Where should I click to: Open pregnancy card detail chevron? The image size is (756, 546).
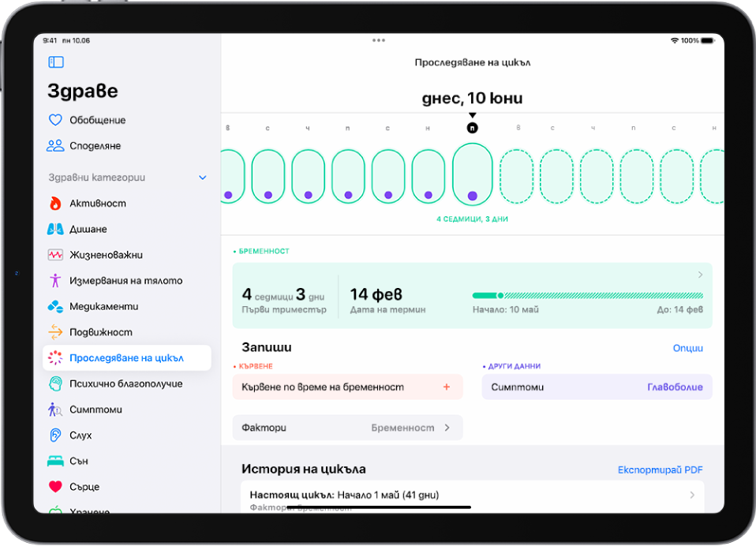pos(700,275)
